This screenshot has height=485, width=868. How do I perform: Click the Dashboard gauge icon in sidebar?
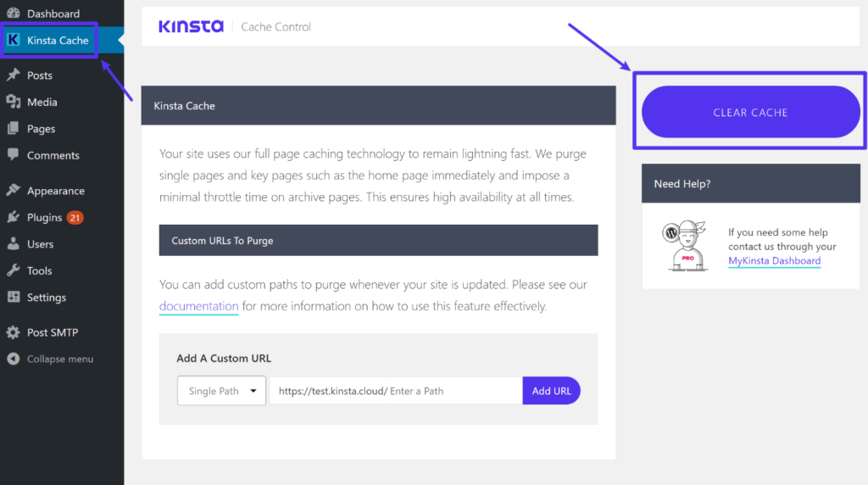click(13, 14)
